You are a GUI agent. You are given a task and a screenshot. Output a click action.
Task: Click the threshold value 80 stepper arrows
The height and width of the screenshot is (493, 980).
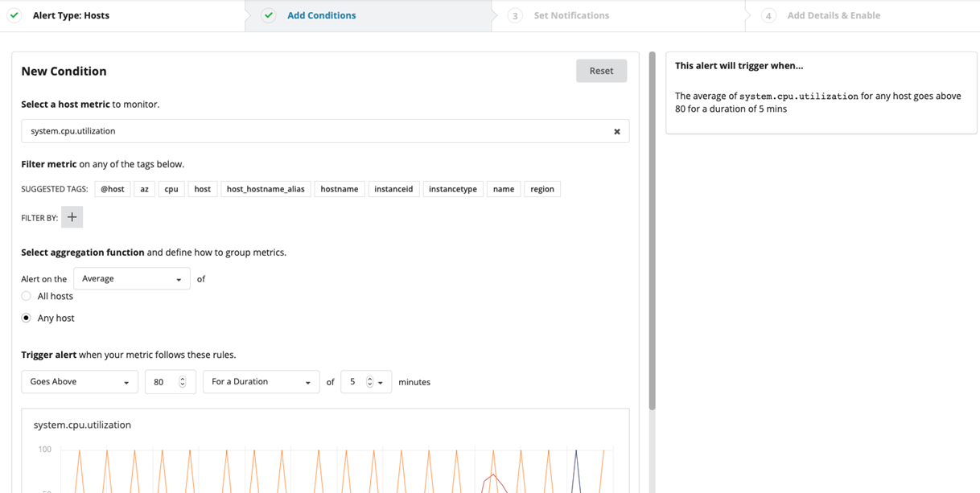point(183,382)
